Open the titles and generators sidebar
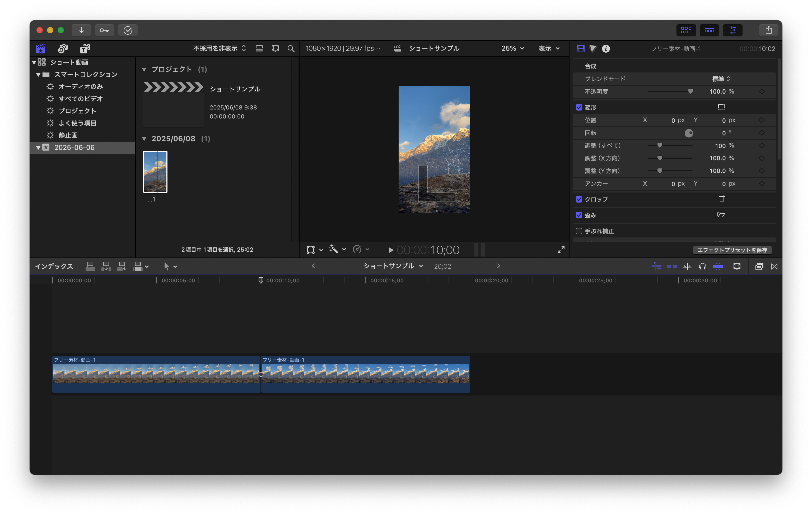 (85, 49)
